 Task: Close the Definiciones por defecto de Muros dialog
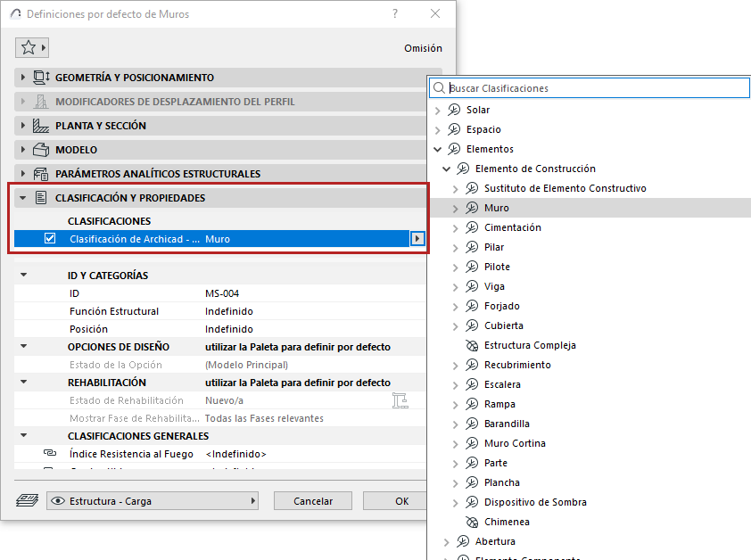435,14
